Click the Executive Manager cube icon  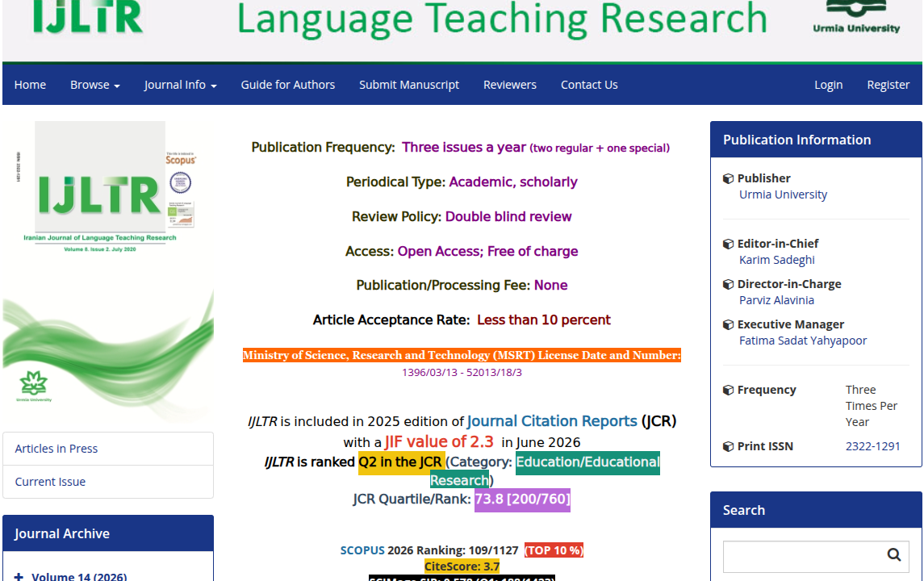(x=729, y=324)
